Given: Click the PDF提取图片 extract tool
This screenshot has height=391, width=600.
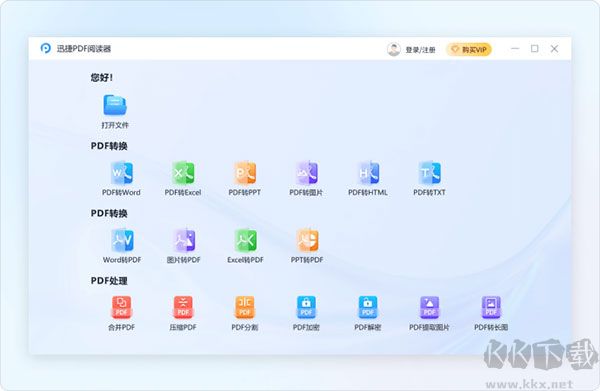Looking at the screenshot, I should (x=429, y=307).
